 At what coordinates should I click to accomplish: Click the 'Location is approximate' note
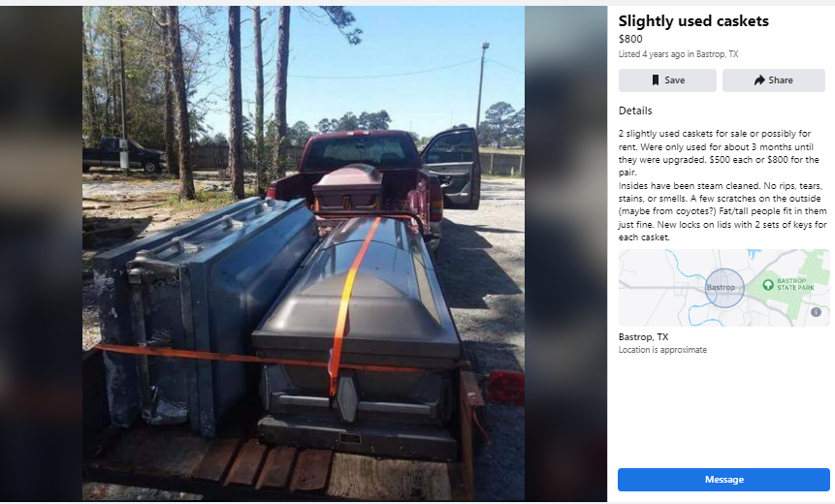662,350
